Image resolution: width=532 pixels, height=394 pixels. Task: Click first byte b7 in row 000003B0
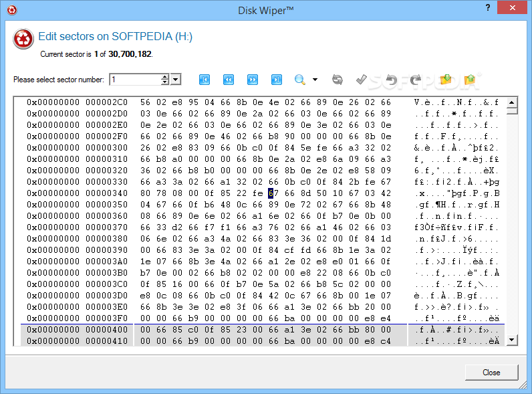point(145,273)
